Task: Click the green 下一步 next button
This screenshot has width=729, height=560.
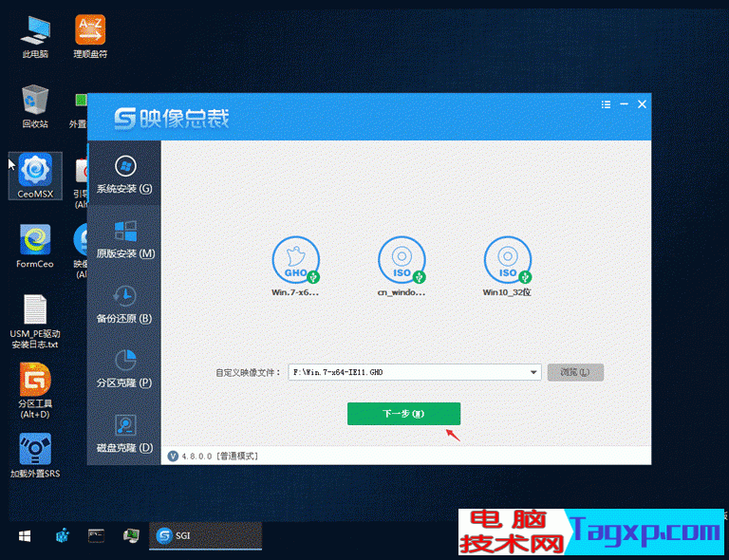Action: 403,414
